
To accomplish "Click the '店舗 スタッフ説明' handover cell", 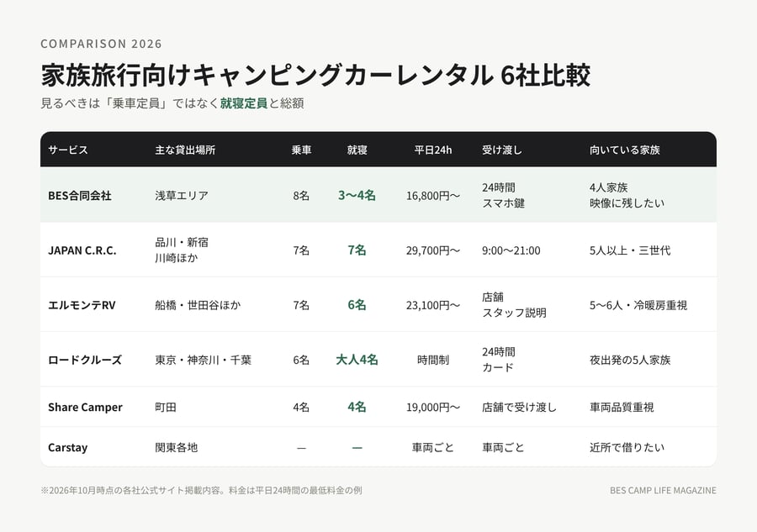I will click(514, 305).
